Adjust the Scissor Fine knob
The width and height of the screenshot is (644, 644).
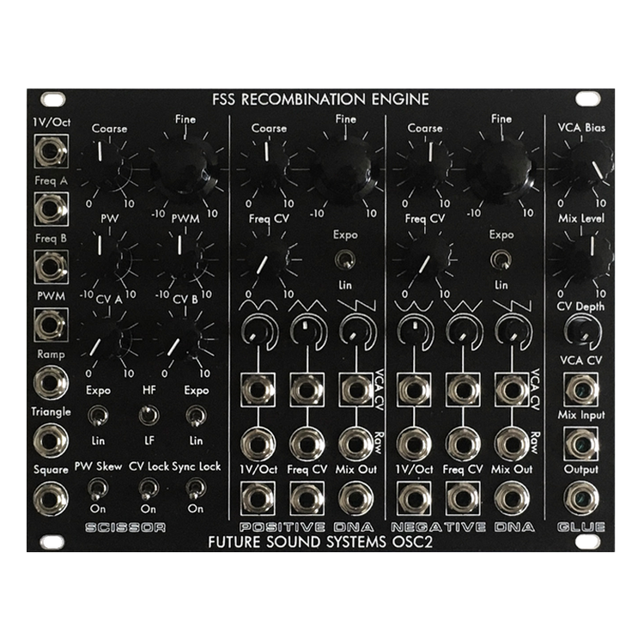[x=185, y=167]
